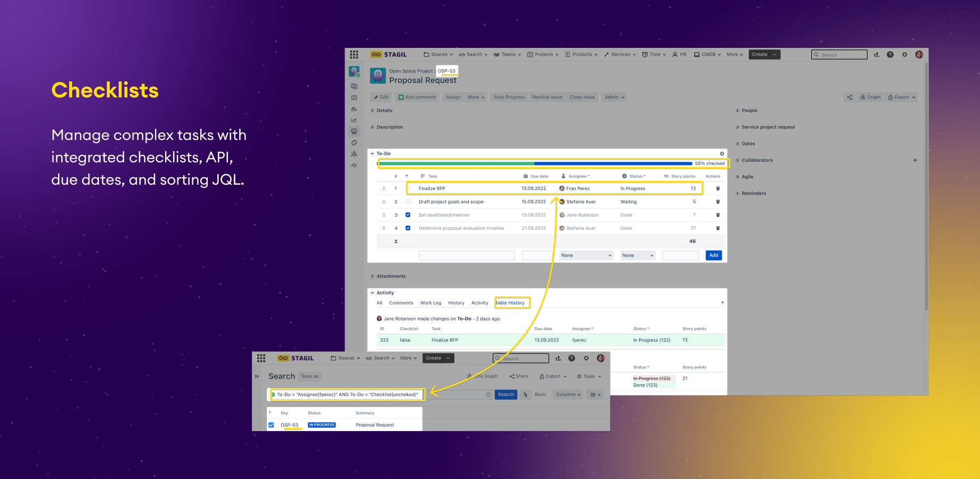The height and width of the screenshot is (479, 980).
Task: Click the issue window's vertical scrollbar
Action: pos(927,186)
